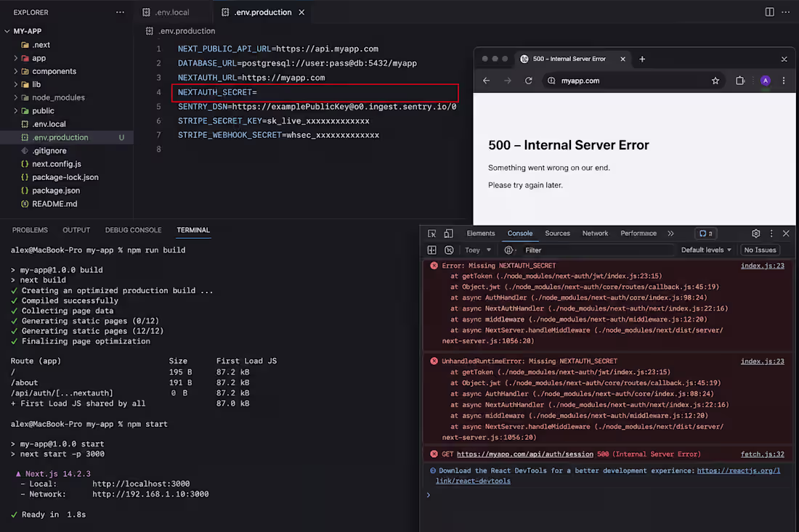The width and height of the screenshot is (799, 532).
Task: Clear the console with the clear icon
Action: coord(449,250)
